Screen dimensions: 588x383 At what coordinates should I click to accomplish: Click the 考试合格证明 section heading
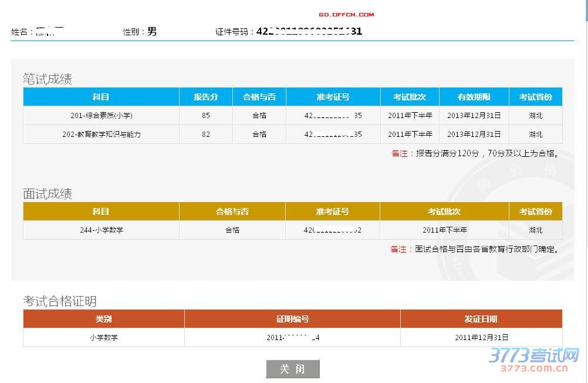pos(60,301)
